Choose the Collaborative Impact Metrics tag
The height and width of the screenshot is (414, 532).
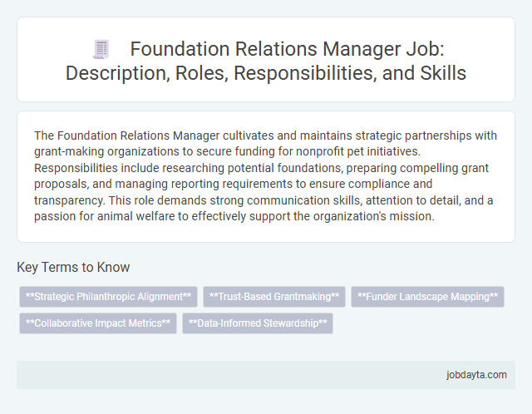98,323
